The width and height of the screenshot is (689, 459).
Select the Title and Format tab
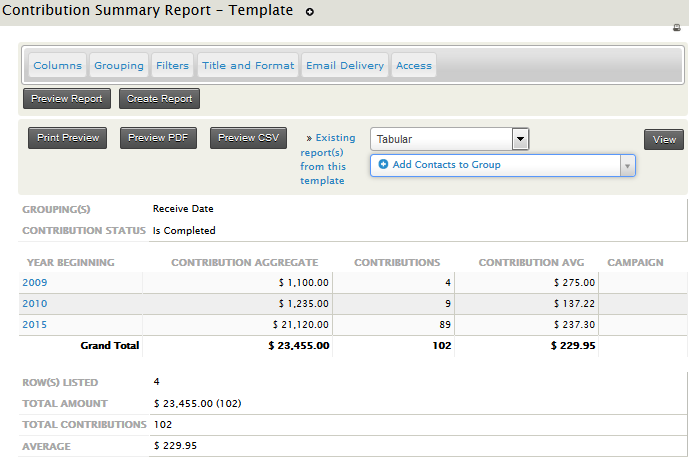pos(248,66)
